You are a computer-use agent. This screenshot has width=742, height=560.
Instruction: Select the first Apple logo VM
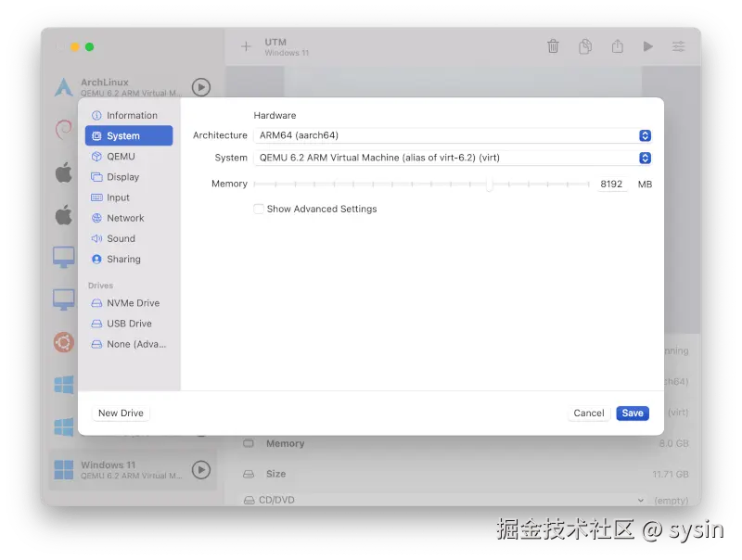coord(63,172)
